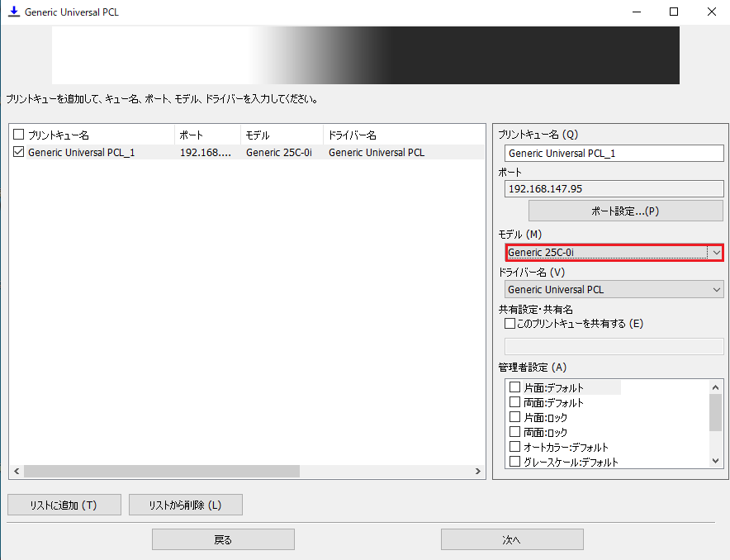The image size is (730, 560).
Task: Expand the ドライバー名 combo box
Action: (x=716, y=289)
